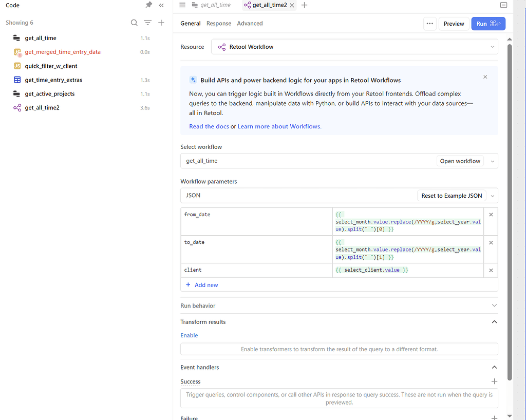This screenshot has width=526, height=420.
Task: Add a Success event handler
Action: coord(494,381)
